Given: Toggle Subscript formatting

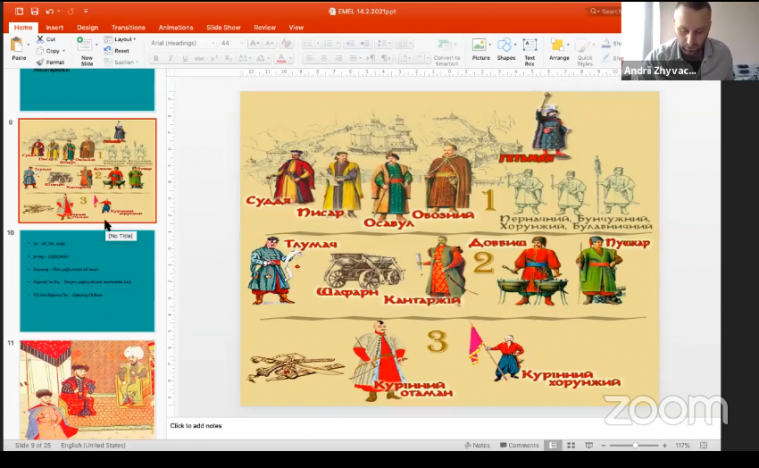Looking at the screenshot, I should [x=228, y=59].
